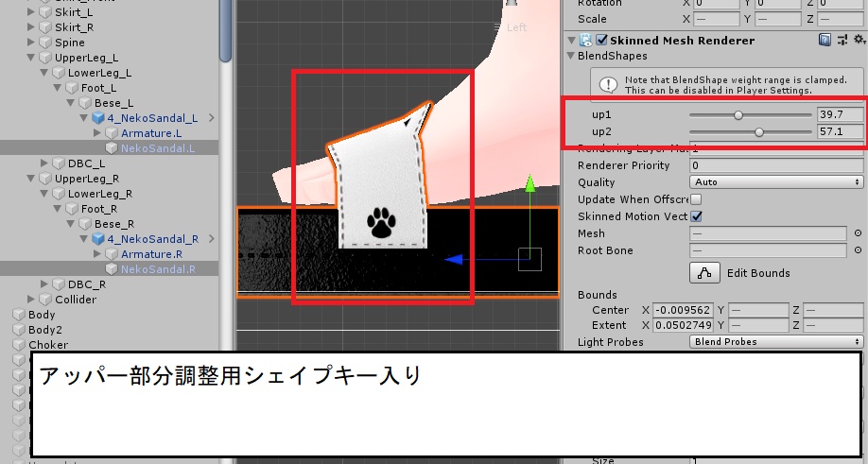The width and height of the screenshot is (868, 464).
Task: Click the up1 value field 39.7
Action: pos(840,114)
